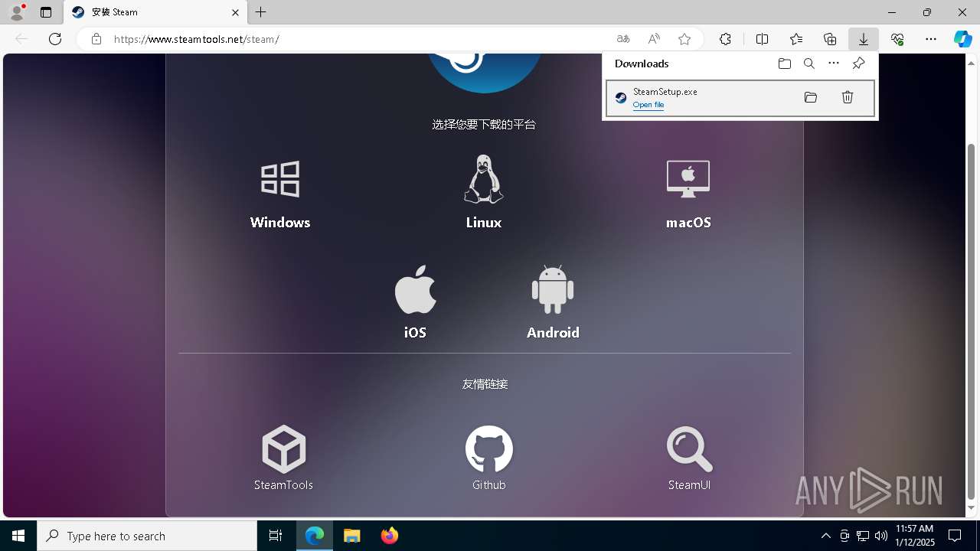980x551 pixels.
Task: Close the 安装 Steam tab
Action: 235,12
